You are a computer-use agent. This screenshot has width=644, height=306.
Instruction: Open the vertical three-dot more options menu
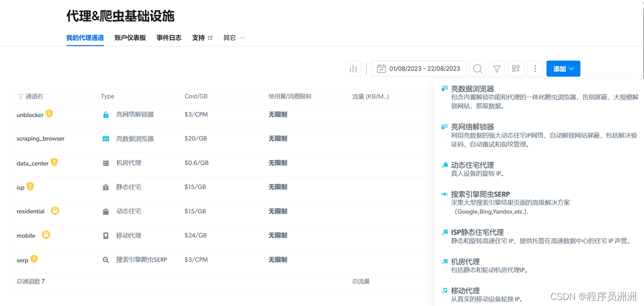coord(535,69)
